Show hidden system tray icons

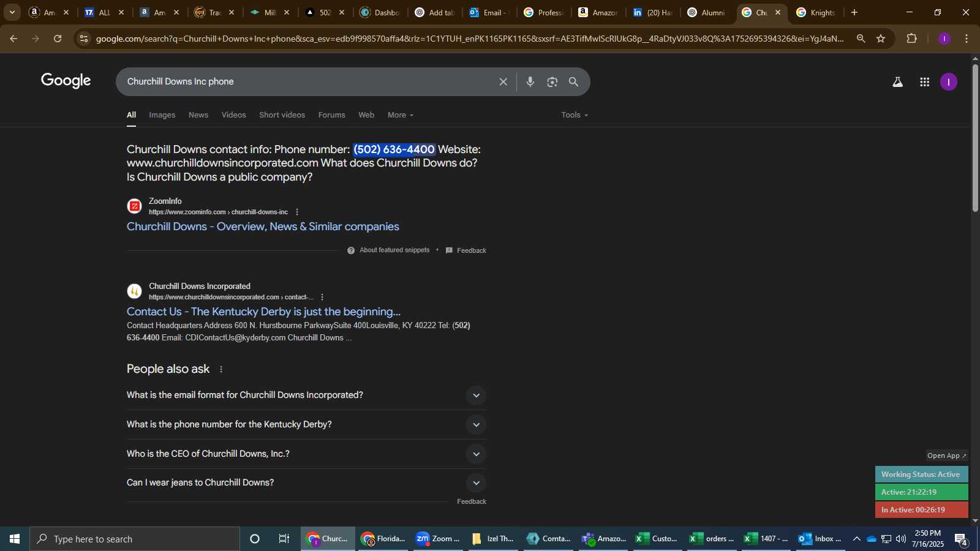856,539
